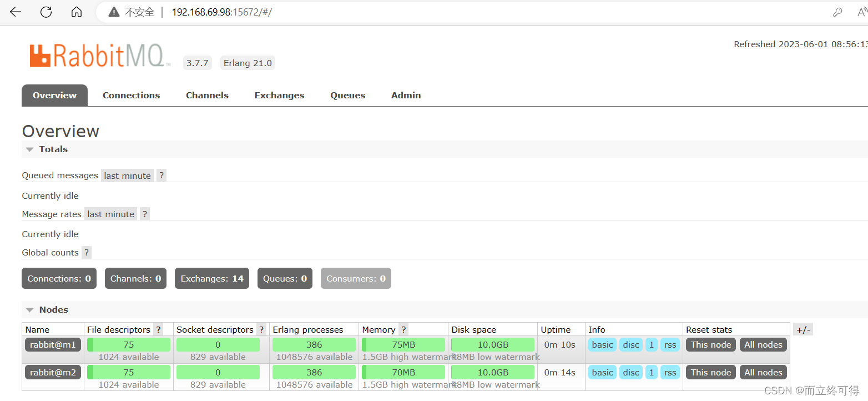Go back using the browser back arrow

tap(16, 12)
